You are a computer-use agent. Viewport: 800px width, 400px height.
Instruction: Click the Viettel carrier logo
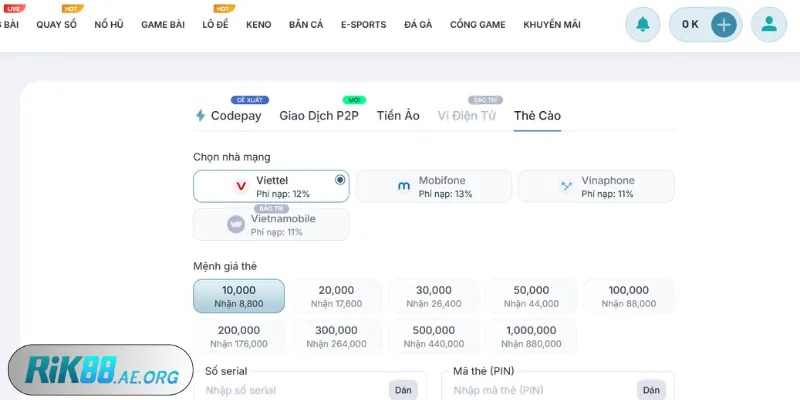pyautogui.click(x=240, y=186)
